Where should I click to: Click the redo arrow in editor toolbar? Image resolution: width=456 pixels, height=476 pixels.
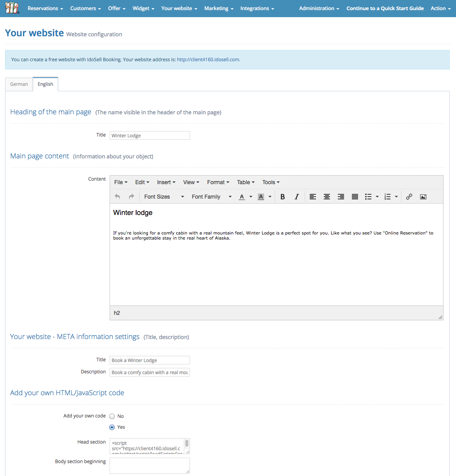coord(131,197)
